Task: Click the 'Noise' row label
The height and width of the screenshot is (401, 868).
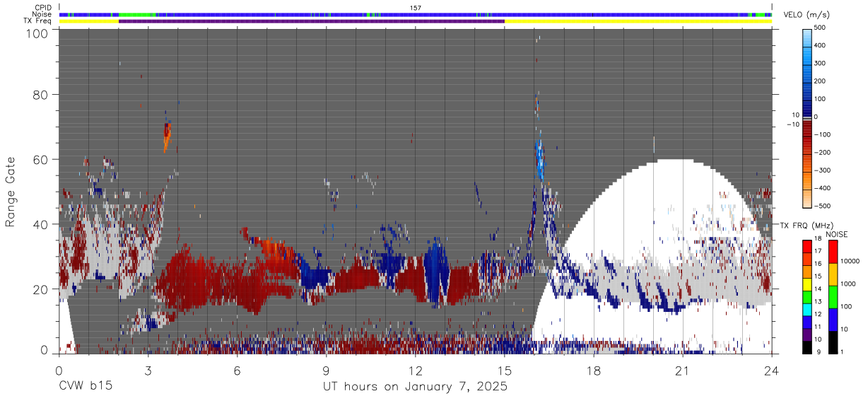Action: tap(42, 14)
